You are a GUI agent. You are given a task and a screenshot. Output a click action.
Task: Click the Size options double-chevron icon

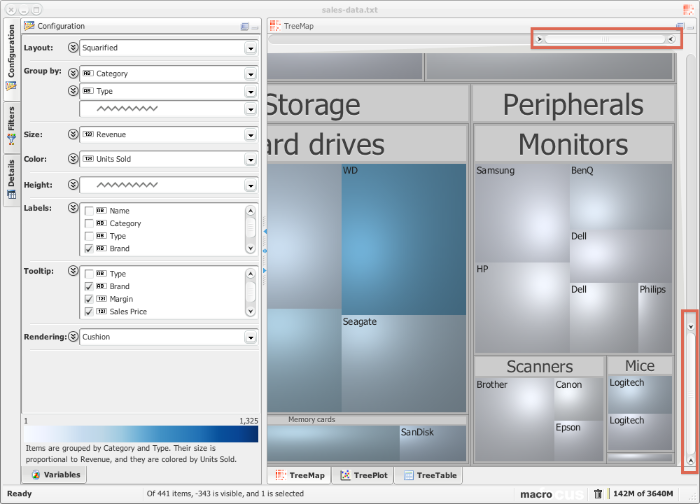coord(73,134)
